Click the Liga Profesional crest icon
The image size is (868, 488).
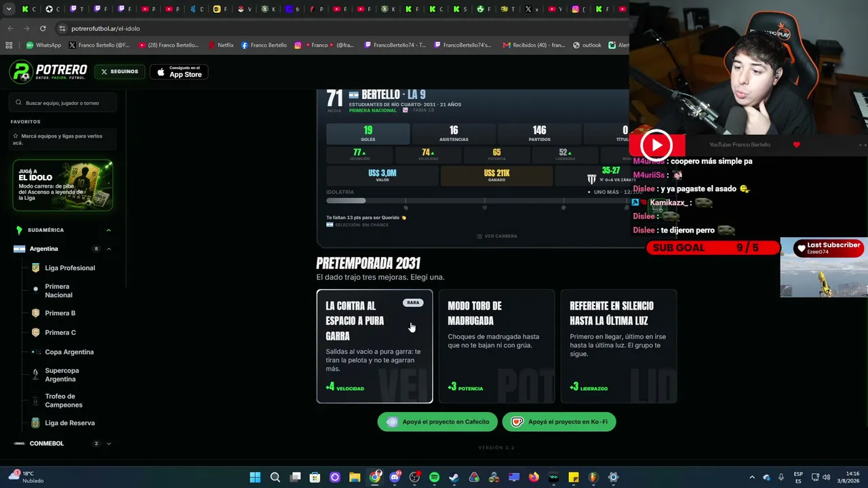pyautogui.click(x=35, y=268)
